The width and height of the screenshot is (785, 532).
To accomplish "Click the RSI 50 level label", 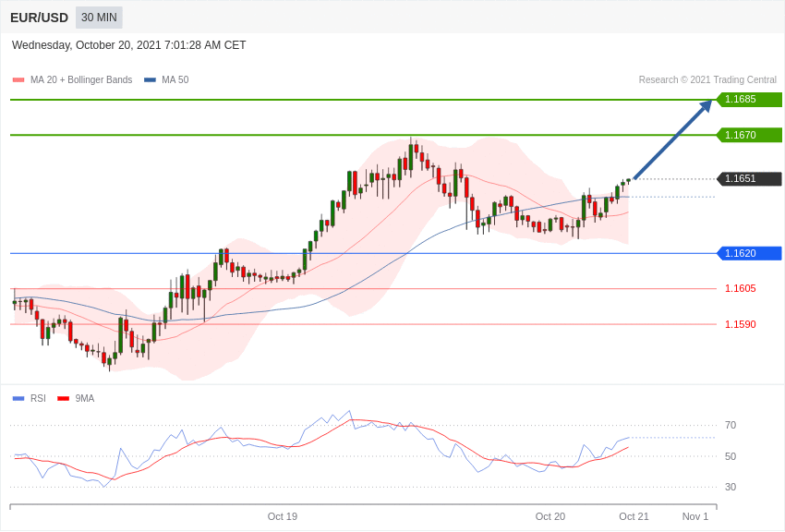I will 731,456.
